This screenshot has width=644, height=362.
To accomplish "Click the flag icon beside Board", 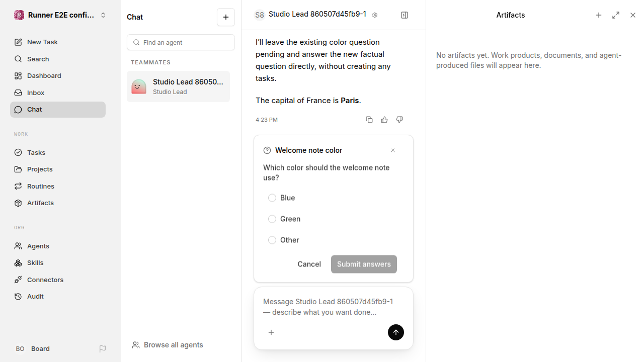I will (103, 349).
